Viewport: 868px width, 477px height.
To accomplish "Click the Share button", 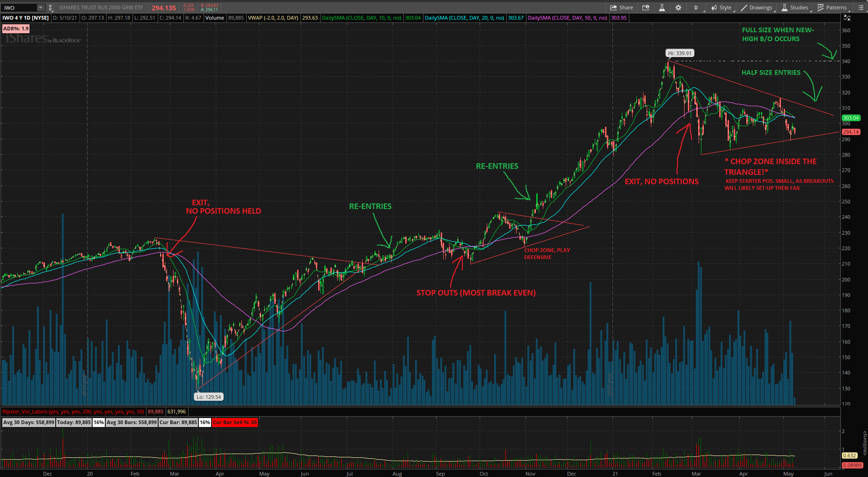I will tap(621, 7).
